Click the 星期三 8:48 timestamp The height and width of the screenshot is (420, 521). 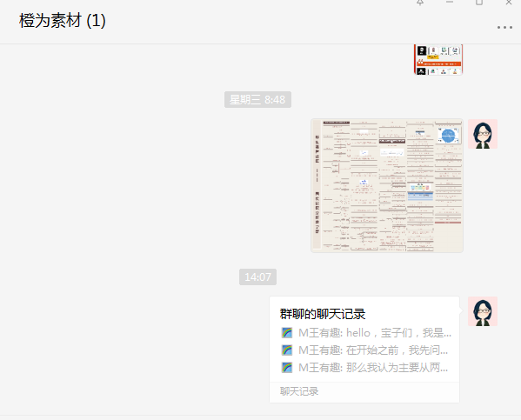(257, 100)
